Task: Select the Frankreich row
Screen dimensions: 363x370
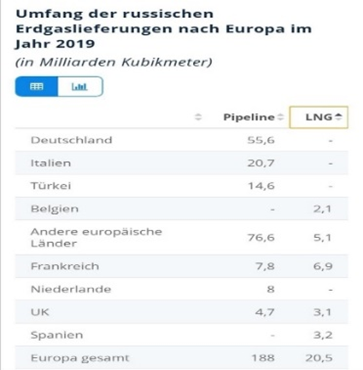Action: [181, 266]
